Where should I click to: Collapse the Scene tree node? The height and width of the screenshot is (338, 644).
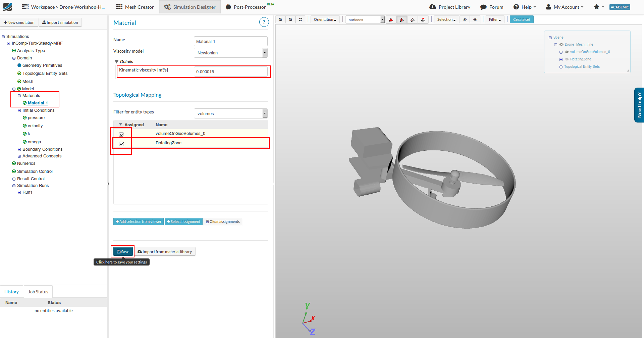(x=550, y=38)
